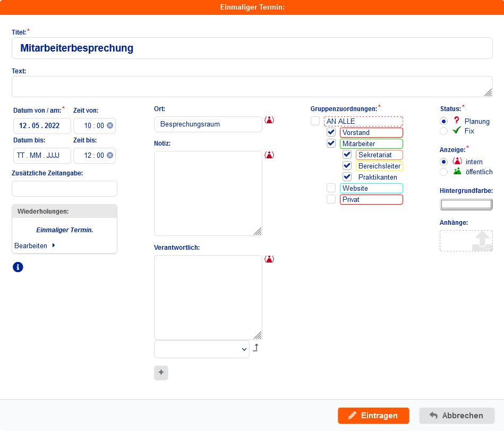Click the Datum bis date field
The height and width of the screenshot is (431, 504).
(x=42, y=156)
